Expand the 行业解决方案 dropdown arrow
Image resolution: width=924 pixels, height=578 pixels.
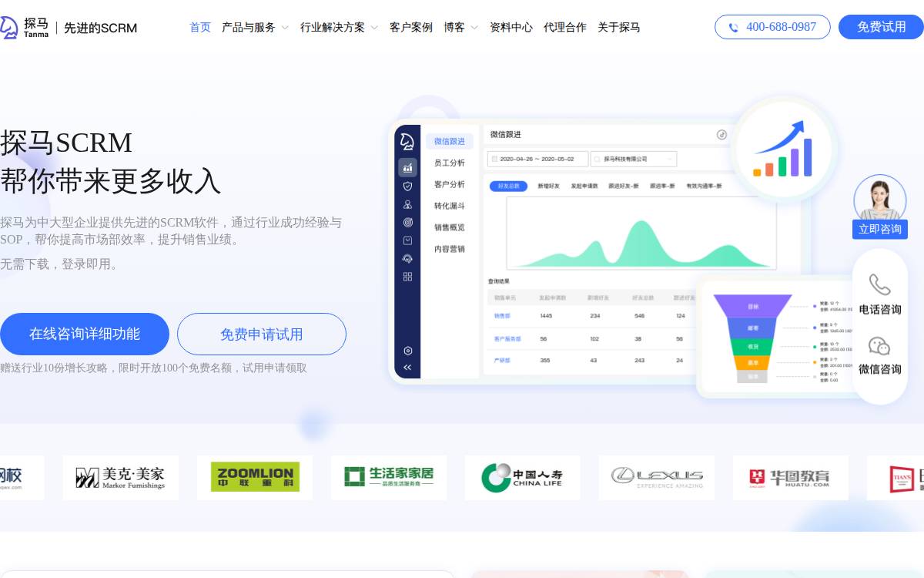[x=374, y=28]
